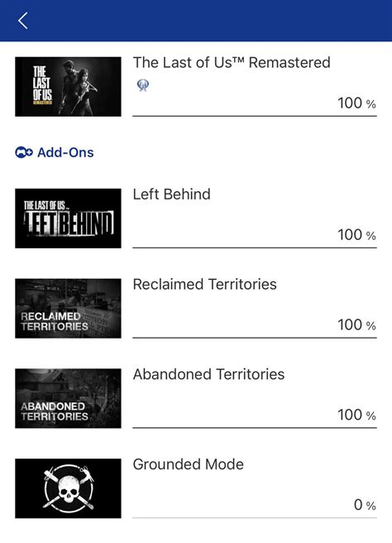Tap the platinum trophy icon
Viewport: 392px width, 543px height.
click(x=143, y=84)
